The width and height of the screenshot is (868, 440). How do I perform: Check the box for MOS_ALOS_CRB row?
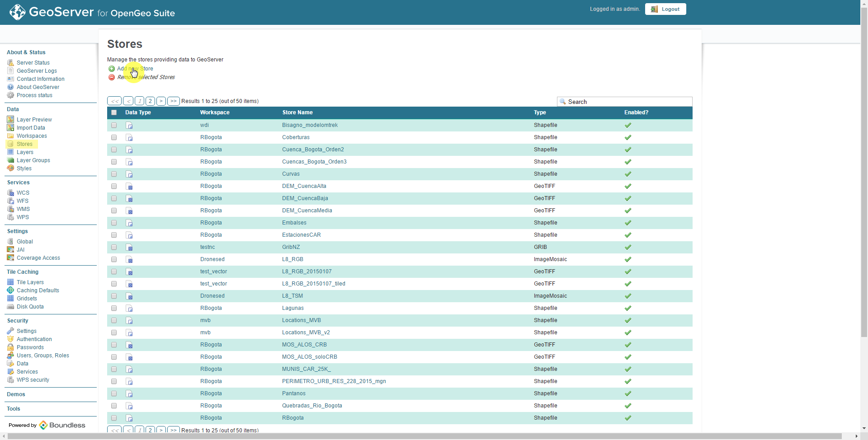(114, 345)
